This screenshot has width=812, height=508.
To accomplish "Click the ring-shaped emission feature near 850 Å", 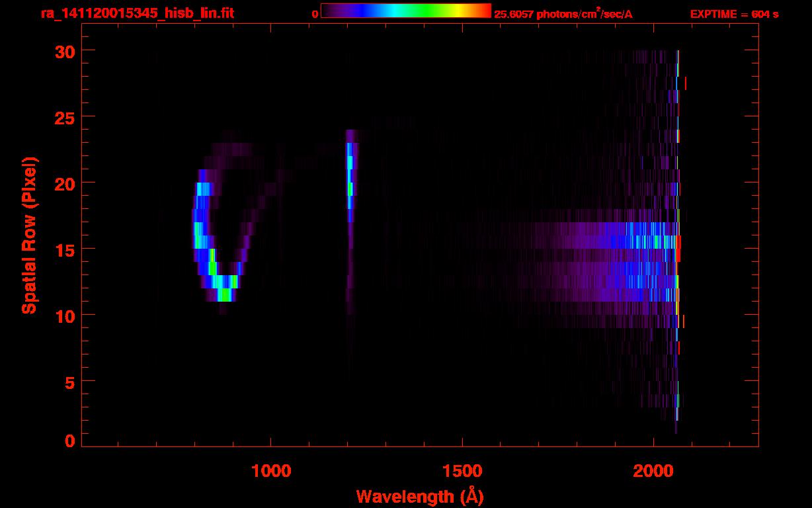I will point(225,222).
